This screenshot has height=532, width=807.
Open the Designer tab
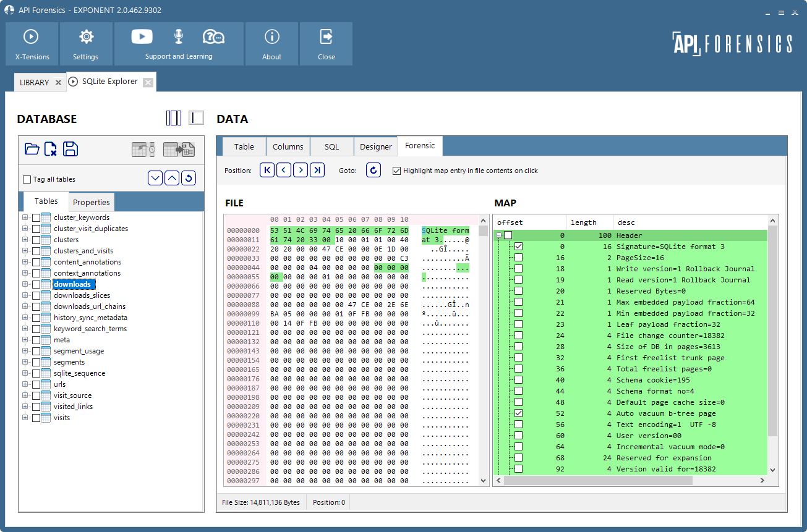[x=375, y=146]
